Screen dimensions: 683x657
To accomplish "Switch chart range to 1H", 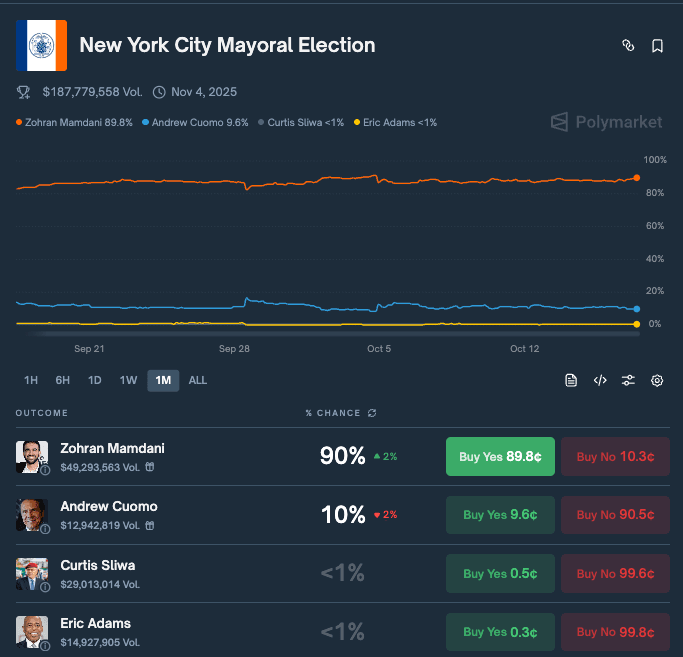I will 31,380.
